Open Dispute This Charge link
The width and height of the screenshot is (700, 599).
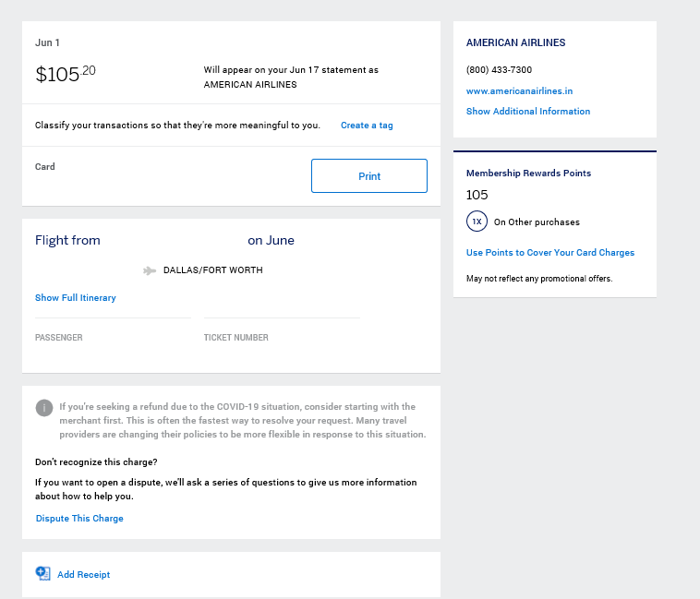[79, 519]
